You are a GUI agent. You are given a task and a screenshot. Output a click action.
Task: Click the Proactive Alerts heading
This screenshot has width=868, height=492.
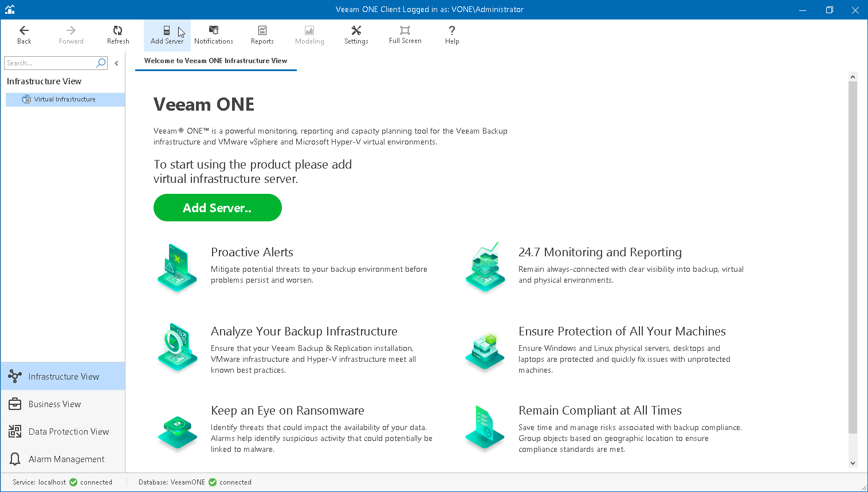(x=252, y=252)
